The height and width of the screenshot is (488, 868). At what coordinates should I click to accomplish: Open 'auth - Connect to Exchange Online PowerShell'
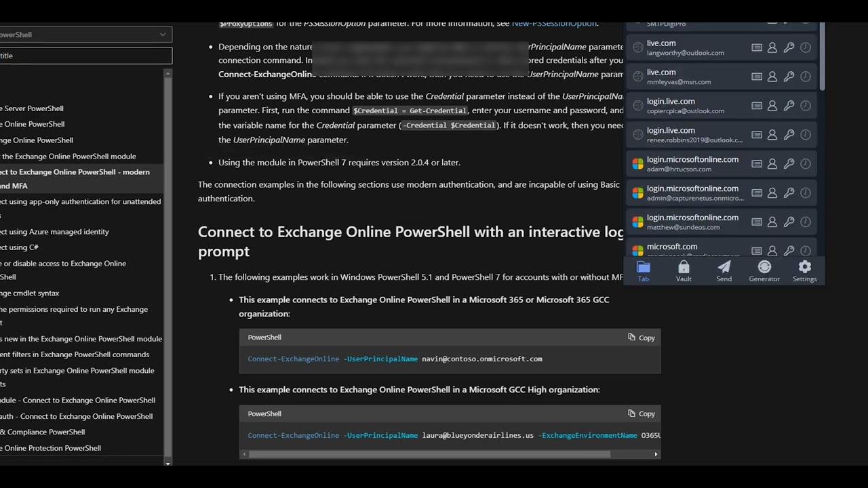pos(77,416)
